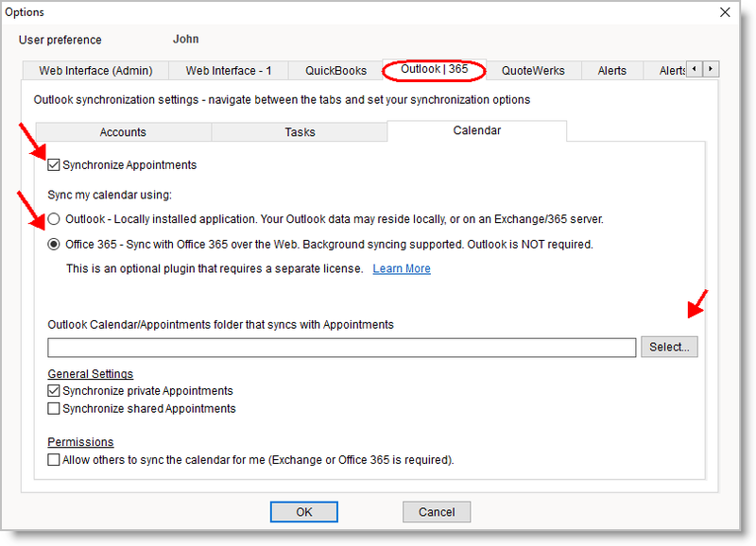Viewport: 756px width, 546px height.
Task: Open the QuickBooks tab
Action: pyautogui.click(x=335, y=71)
